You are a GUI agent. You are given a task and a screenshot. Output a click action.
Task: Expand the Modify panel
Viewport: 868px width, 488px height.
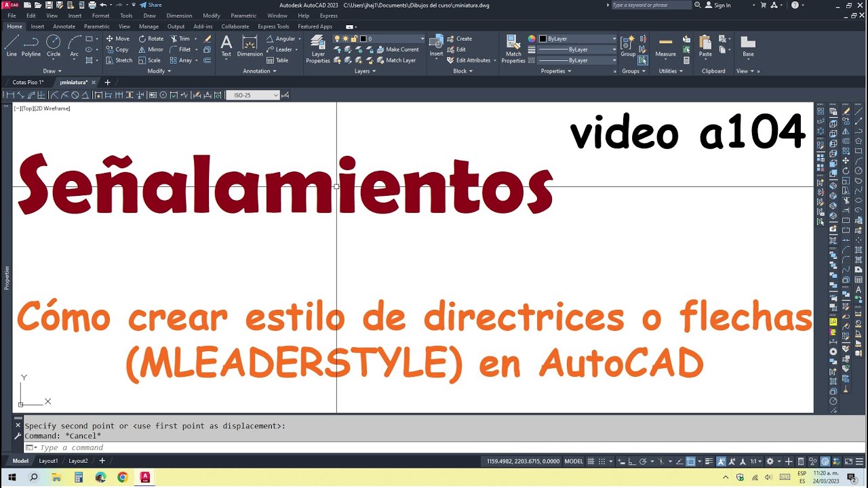[159, 71]
